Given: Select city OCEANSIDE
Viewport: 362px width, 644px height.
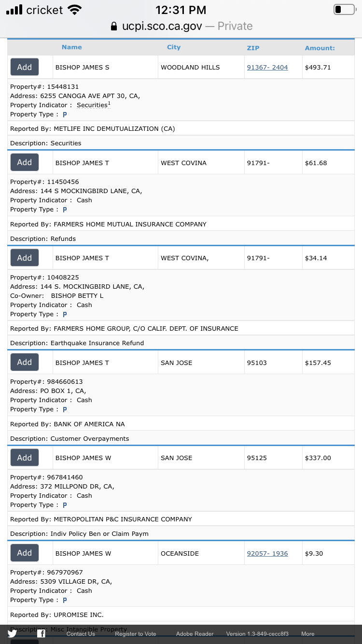Looking at the screenshot, I should (180, 554).
